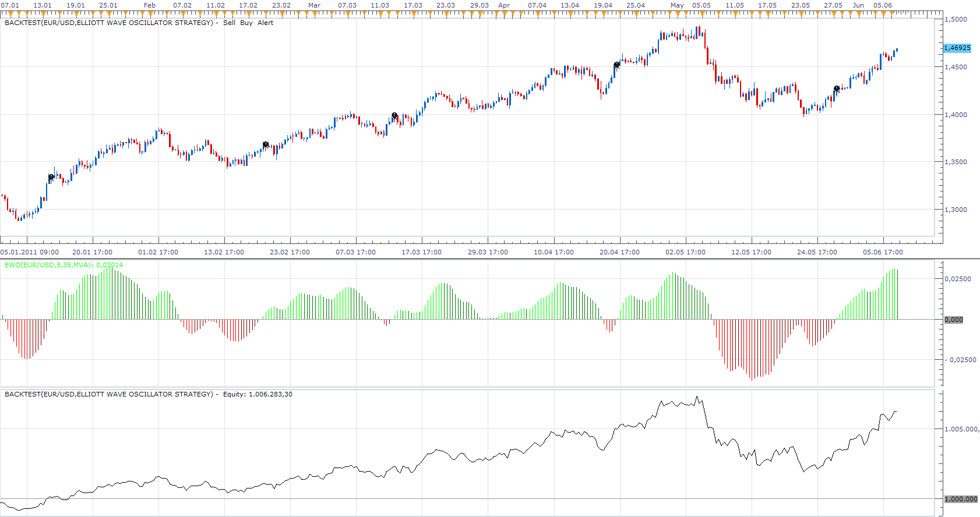Click the BACKTEST ELLIOTT WAVE OSCILLATOR STRATEGY price chart label

click(x=109, y=23)
